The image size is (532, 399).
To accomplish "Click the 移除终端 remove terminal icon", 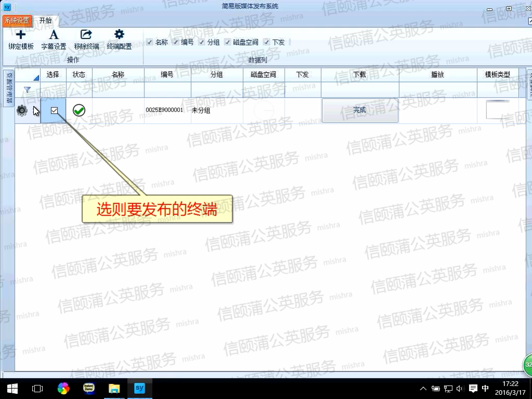I will 86,35.
